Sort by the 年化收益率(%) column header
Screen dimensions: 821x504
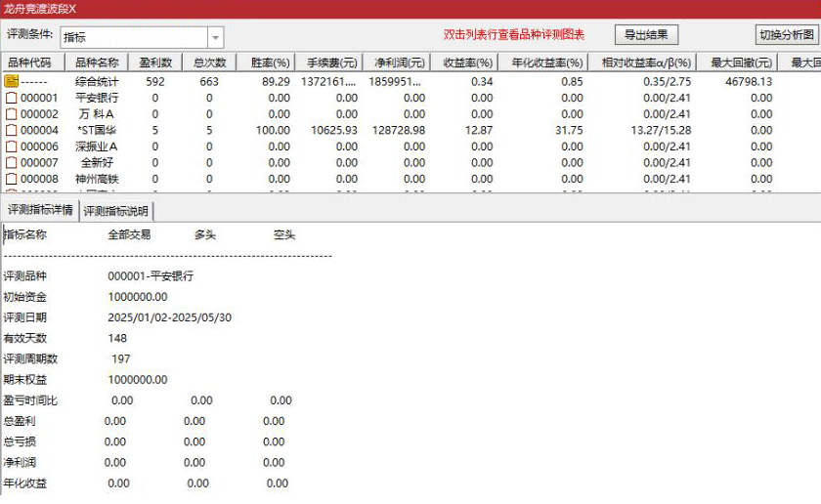tap(542, 63)
